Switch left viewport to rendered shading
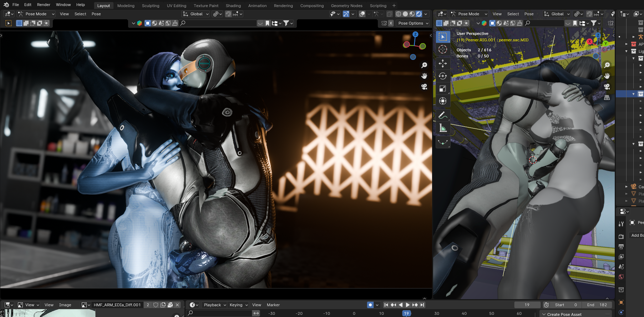644x317 pixels. pos(419,14)
